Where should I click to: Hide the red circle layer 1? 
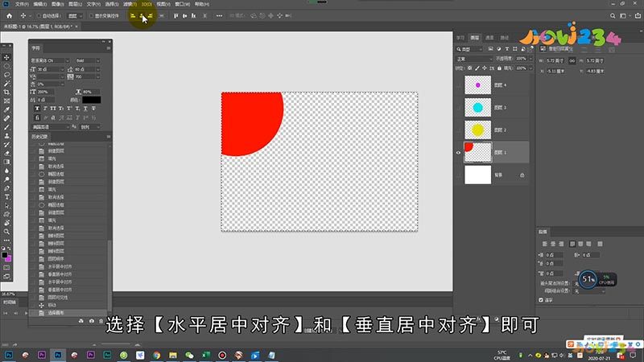point(458,153)
